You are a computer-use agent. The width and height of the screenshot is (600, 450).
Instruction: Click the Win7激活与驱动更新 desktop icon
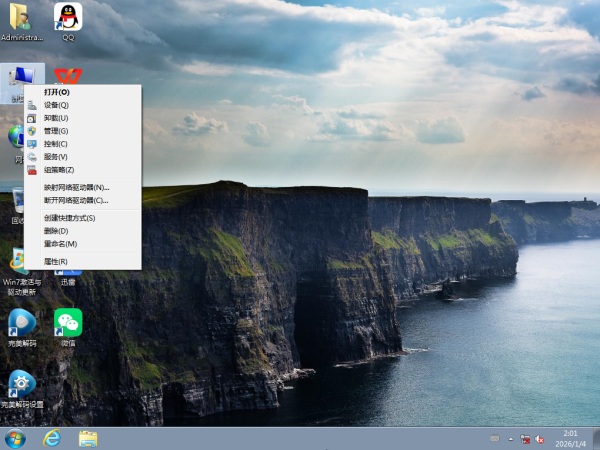(21, 262)
